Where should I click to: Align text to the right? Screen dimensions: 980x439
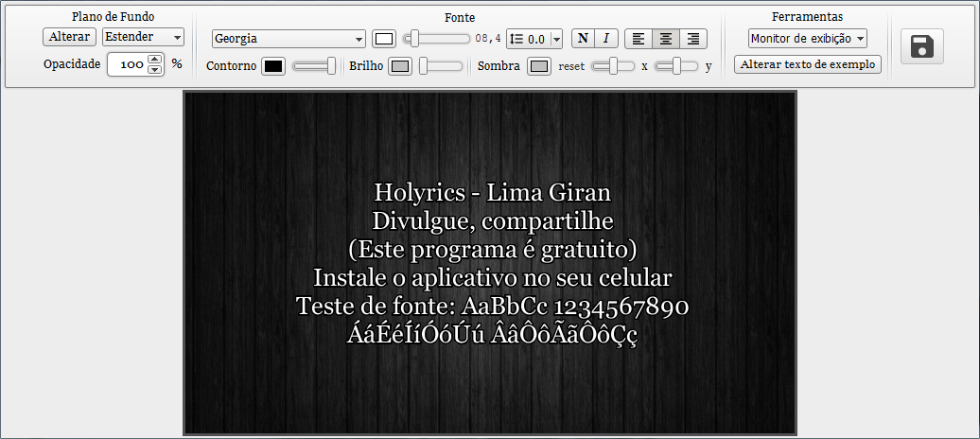[693, 39]
